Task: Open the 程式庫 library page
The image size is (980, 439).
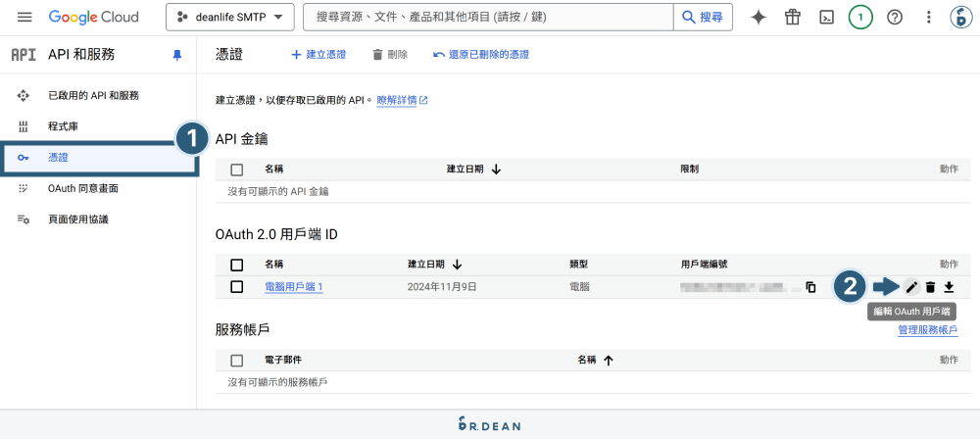Action: (63, 127)
